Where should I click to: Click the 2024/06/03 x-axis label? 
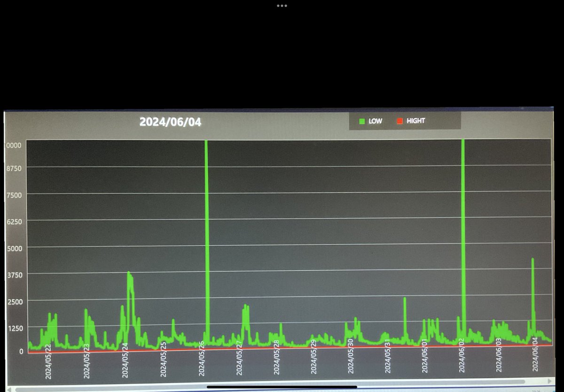click(x=499, y=354)
